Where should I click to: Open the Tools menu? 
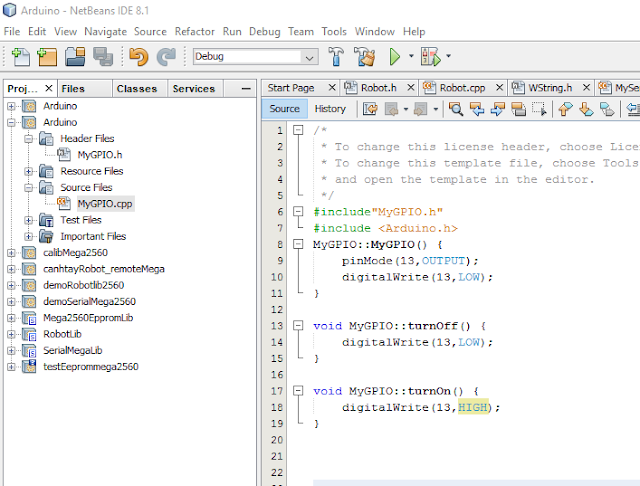(x=334, y=32)
